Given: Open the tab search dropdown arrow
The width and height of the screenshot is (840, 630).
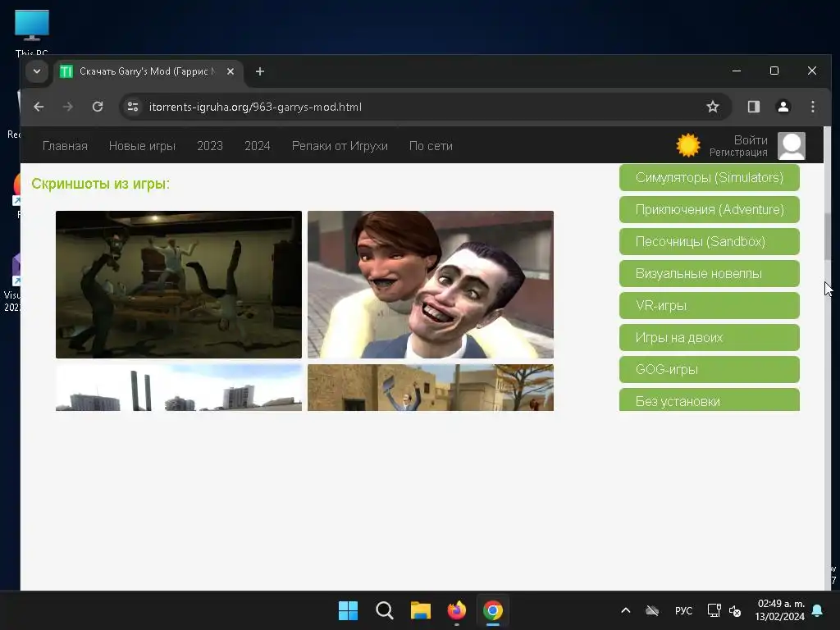Looking at the screenshot, I should pyautogui.click(x=37, y=71).
